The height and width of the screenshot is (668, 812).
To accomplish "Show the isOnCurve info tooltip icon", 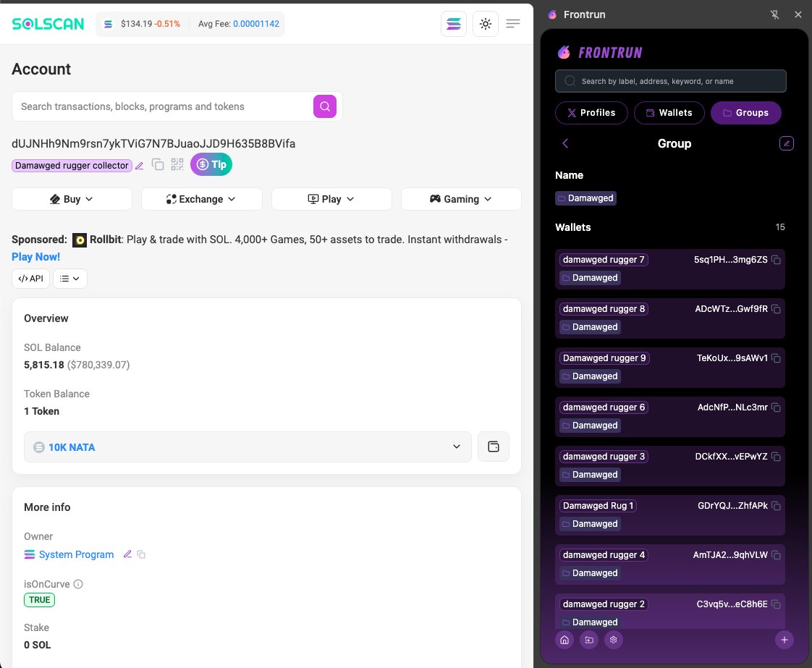I will pyautogui.click(x=78, y=584).
